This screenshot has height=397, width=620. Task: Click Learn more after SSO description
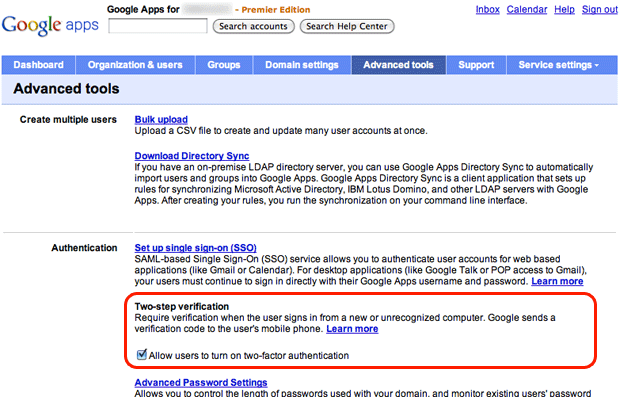click(557, 281)
